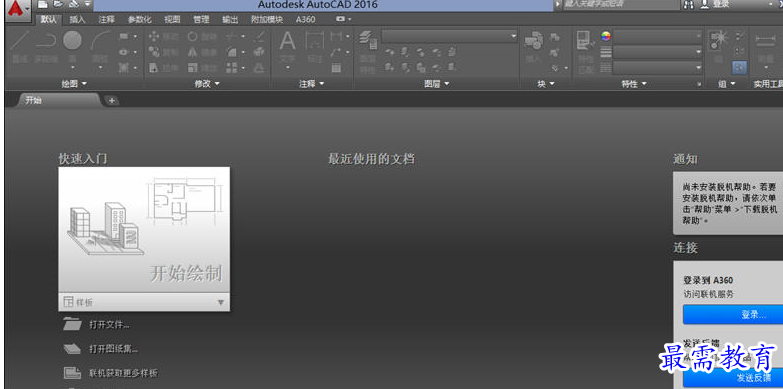Click the 打开文件... link

coord(109,325)
